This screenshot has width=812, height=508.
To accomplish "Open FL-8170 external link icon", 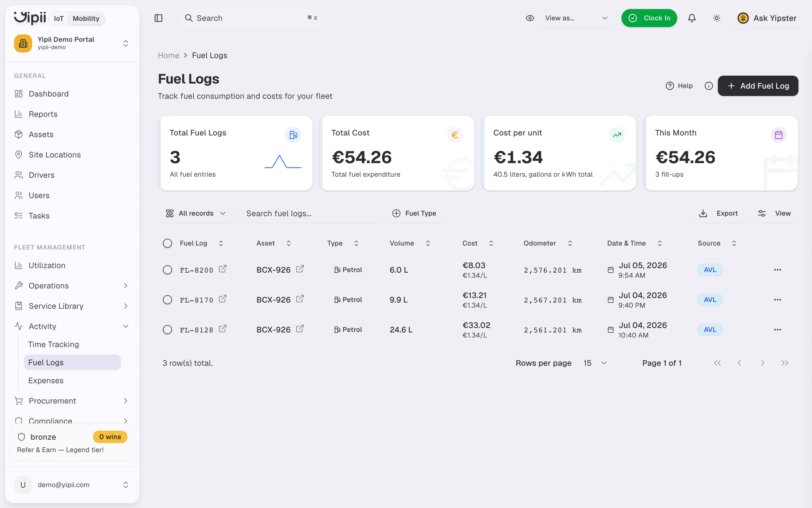I will (x=223, y=299).
